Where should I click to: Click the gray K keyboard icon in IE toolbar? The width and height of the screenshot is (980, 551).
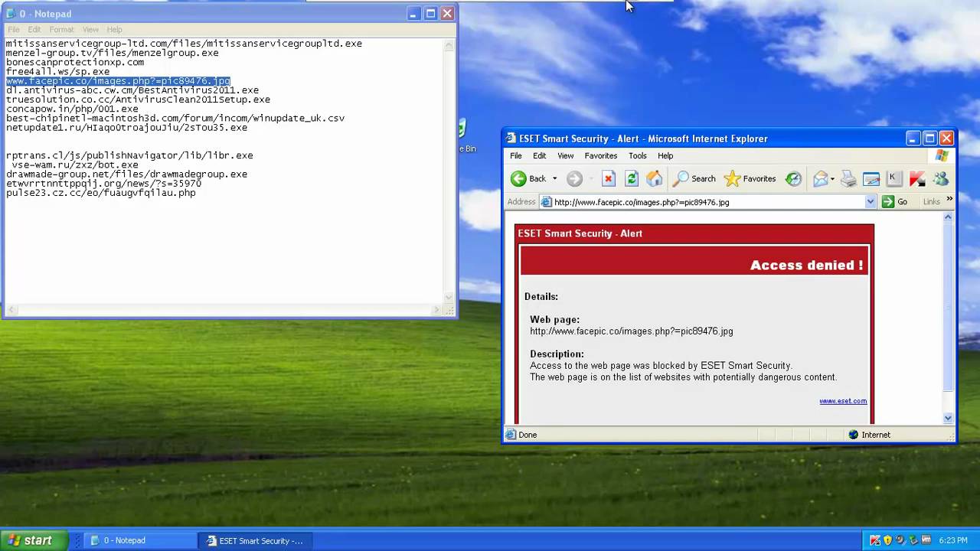pyautogui.click(x=893, y=178)
